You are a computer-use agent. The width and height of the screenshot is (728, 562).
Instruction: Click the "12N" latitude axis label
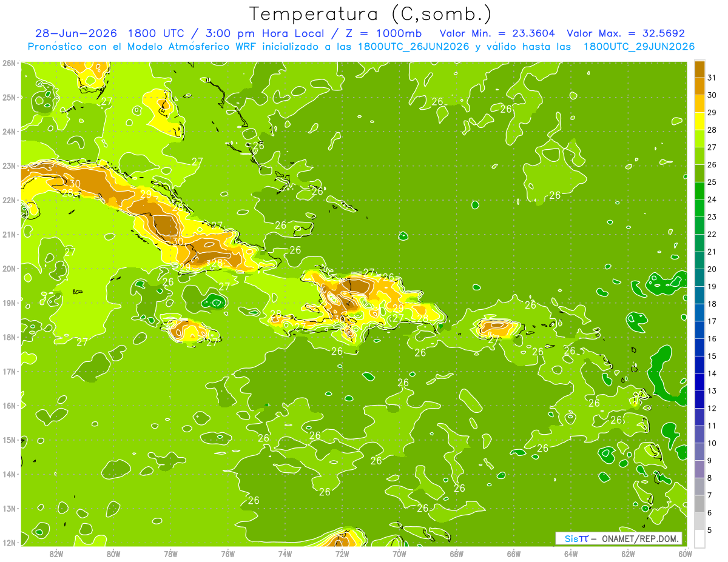point(9,543)
